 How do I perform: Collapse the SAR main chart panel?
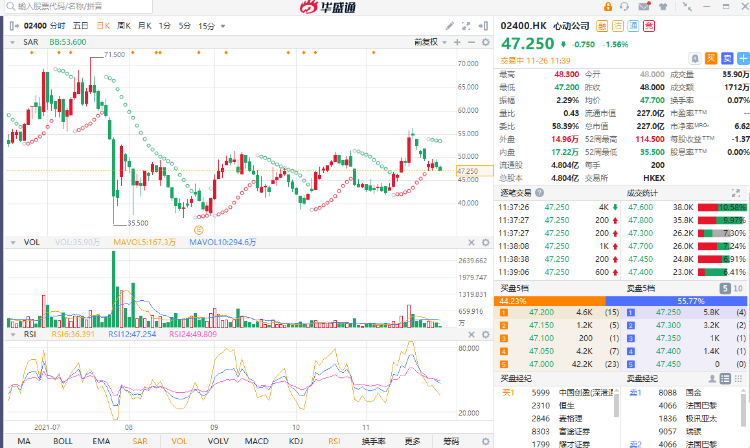tap(13, 42)
